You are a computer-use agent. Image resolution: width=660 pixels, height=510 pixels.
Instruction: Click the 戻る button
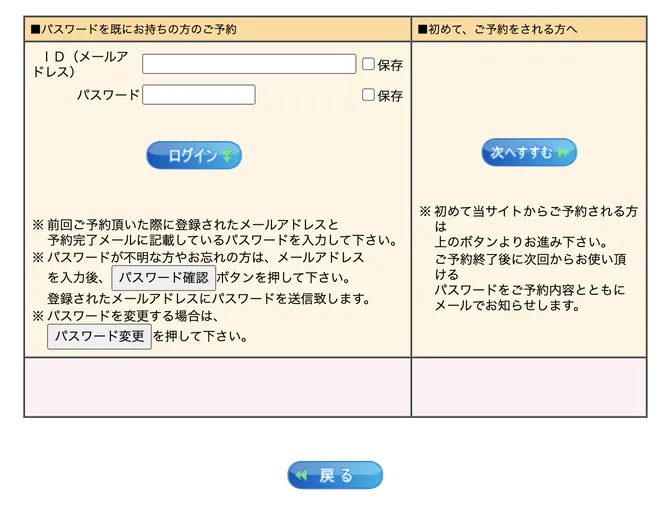click(x=335, y=475)
